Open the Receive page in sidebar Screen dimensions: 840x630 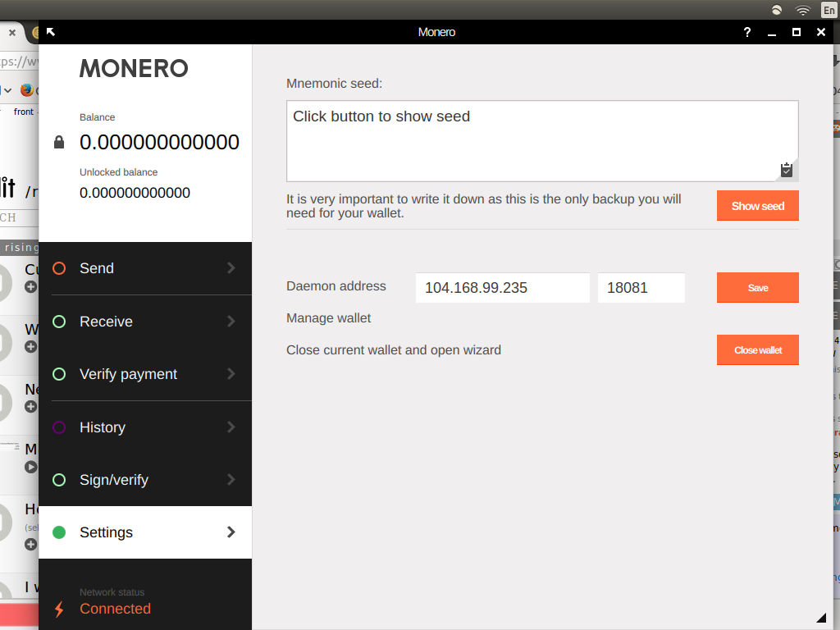click(x=145, y=322)
